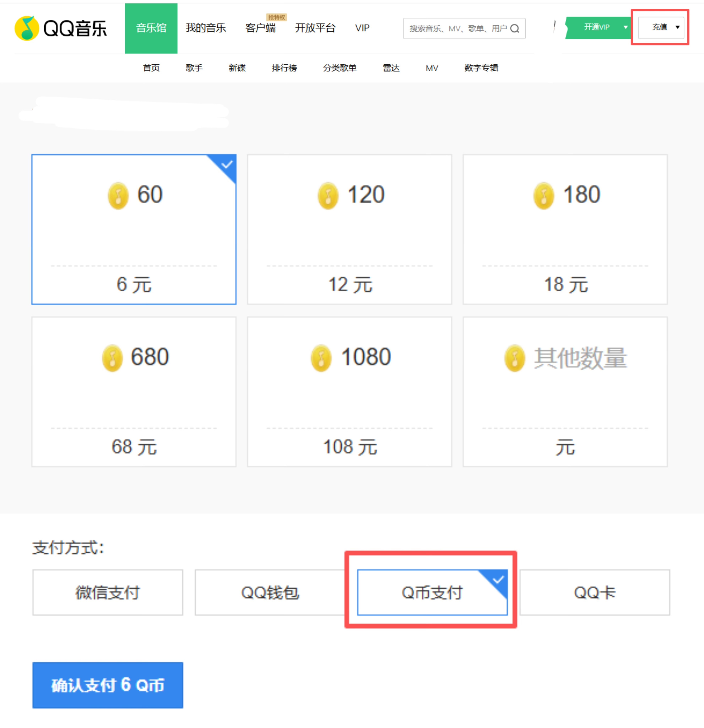704x728 pixels.
Task: Go to 雷达 in the sub navigation
Action: pyautogui.click(x=391, y=68)
